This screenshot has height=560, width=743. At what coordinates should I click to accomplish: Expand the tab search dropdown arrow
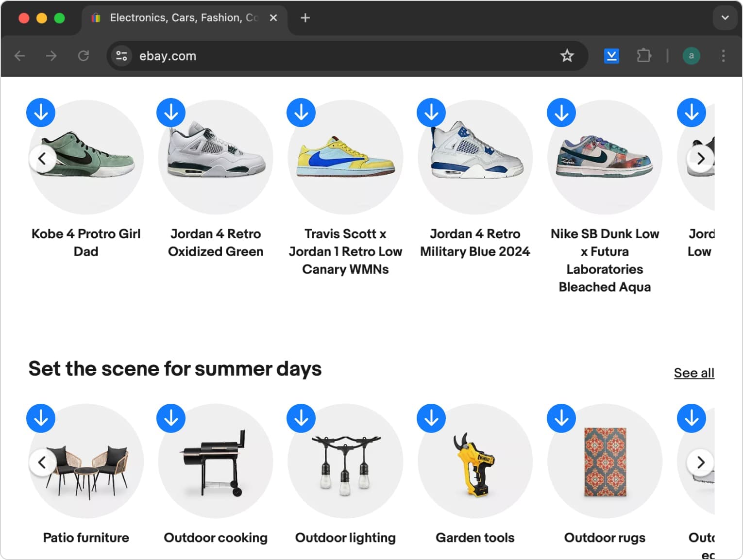725,18
